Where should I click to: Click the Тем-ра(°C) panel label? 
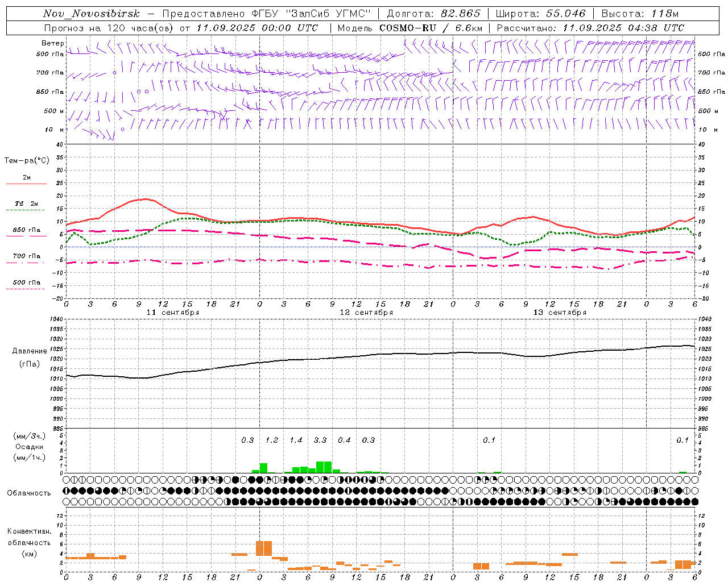(x=27, y=161)
